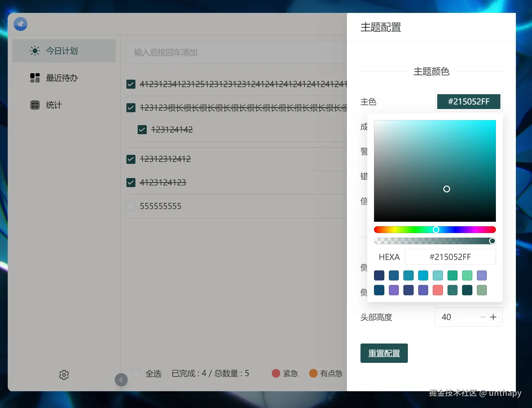Toggle the HEXA color mode label

pyautogui.click(x=389, y=257)
